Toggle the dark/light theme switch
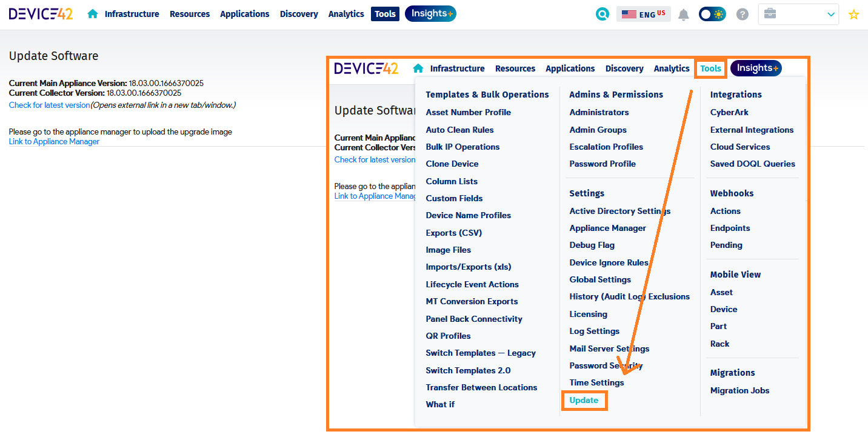868x440 pixels. pos(712,14)
